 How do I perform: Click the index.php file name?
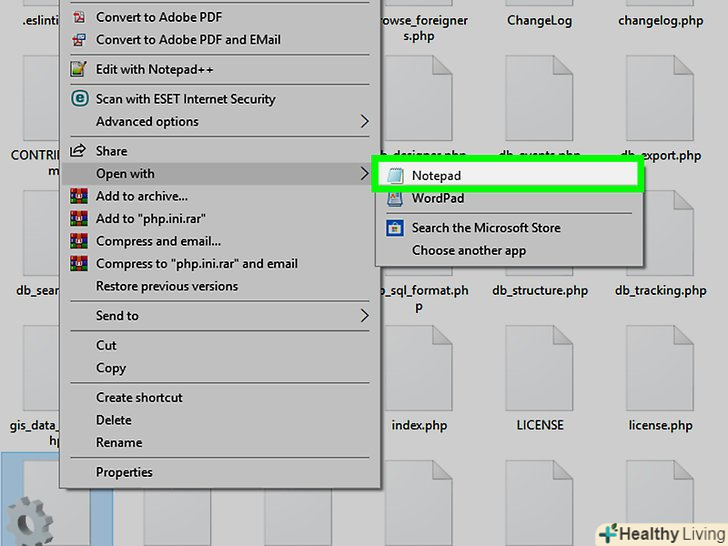pyautogui.click(x=419, y=425)
